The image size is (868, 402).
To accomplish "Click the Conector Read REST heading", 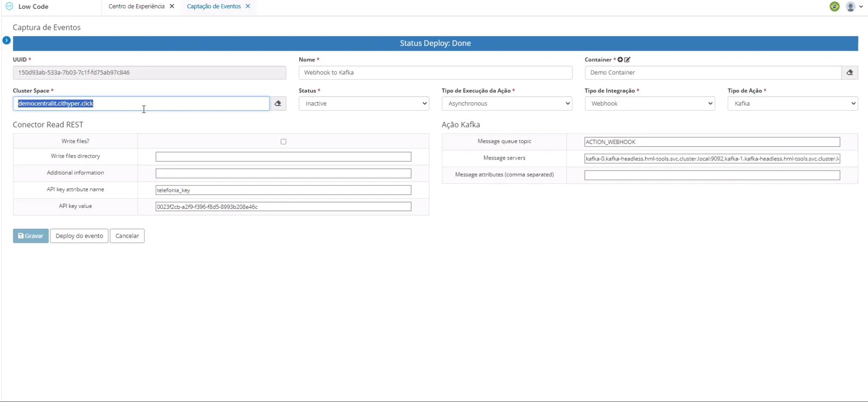I will click(48, 125).
